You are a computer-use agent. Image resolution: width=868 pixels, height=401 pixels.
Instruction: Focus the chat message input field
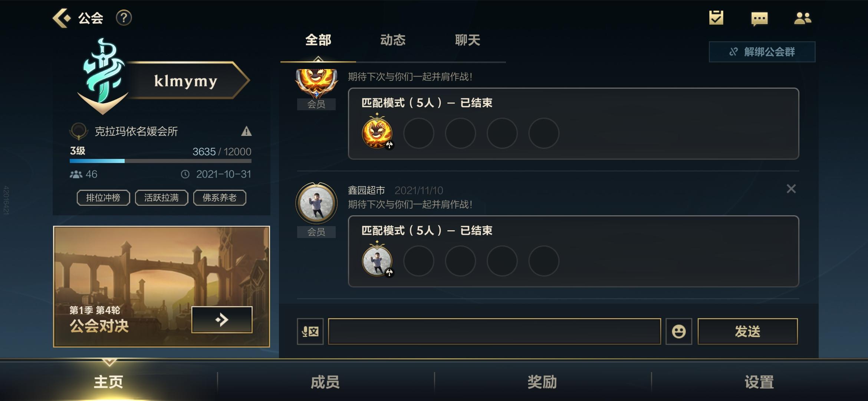click(494, 331)
